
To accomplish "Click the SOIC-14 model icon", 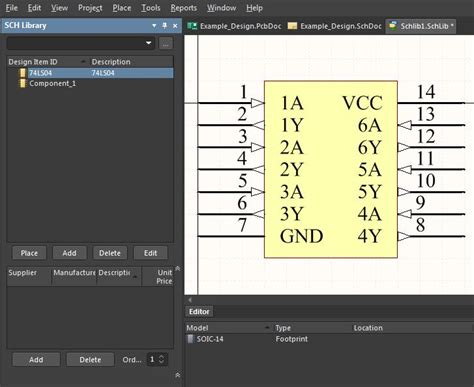I will tap(190, 339).
